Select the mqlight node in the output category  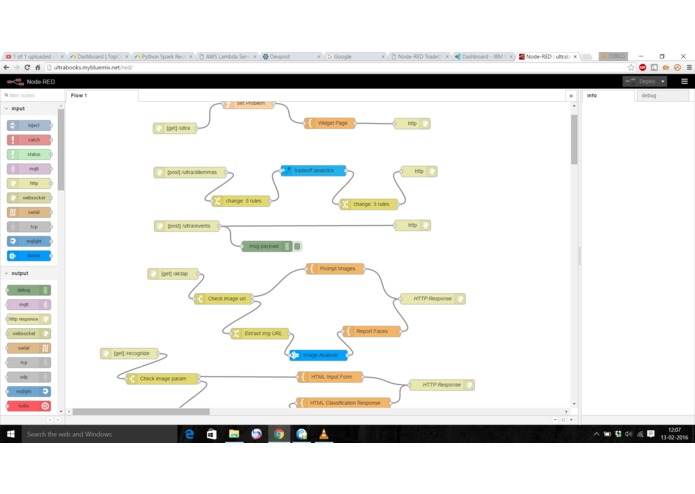[x=29, y=391]
